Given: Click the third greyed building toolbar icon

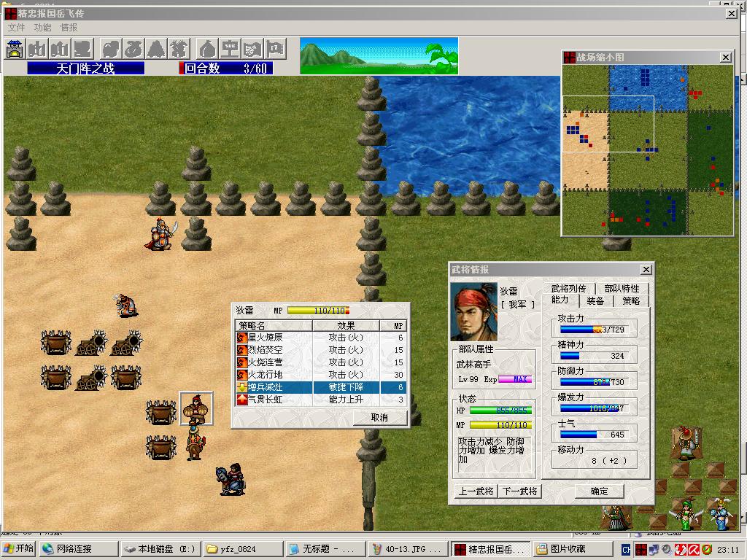Looking at the screenshot, I should pos(60,49).
